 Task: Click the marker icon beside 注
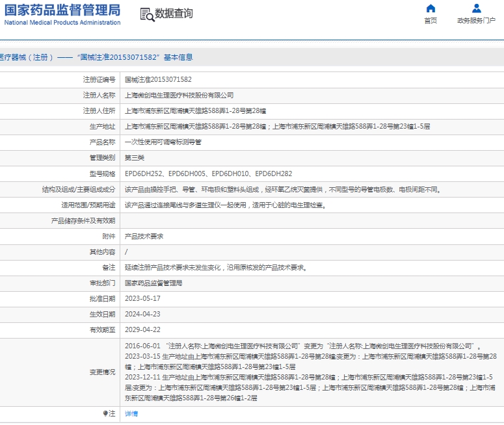click(105, 413)
